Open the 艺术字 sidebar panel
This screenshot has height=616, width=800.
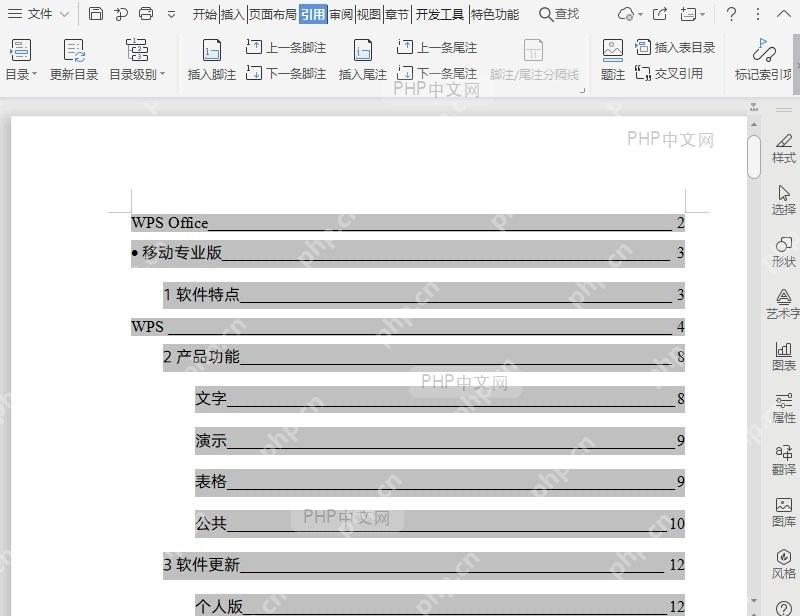(784, 305)
